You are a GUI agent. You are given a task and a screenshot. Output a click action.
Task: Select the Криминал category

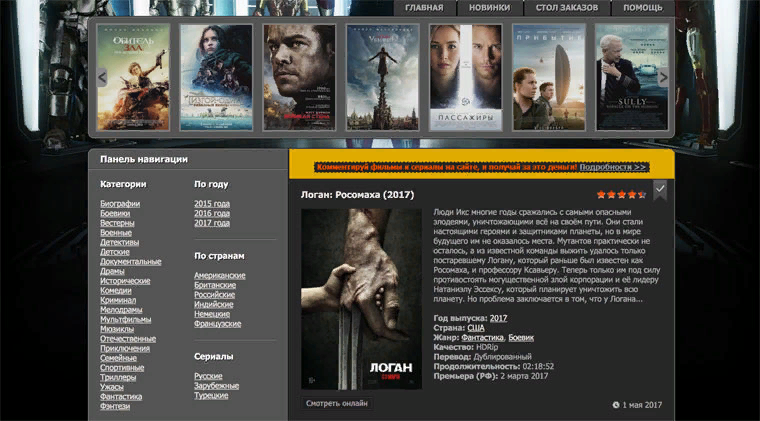(118, 300)
